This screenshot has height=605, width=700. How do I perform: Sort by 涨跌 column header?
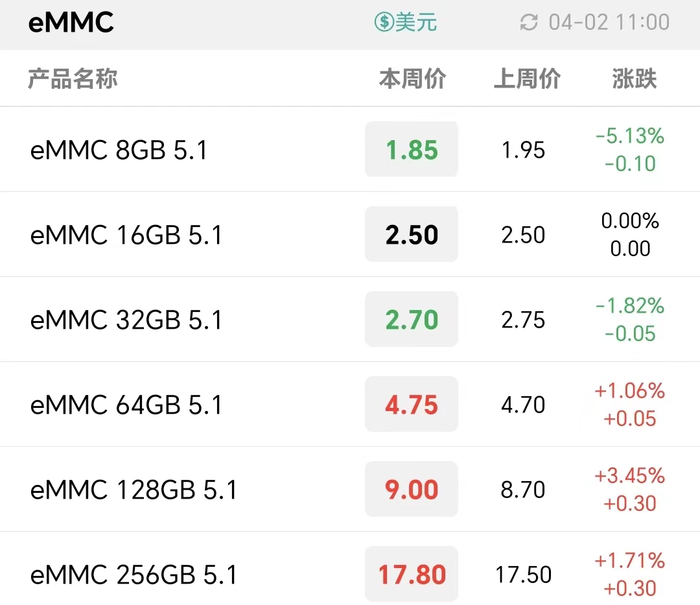pos(635,78)
